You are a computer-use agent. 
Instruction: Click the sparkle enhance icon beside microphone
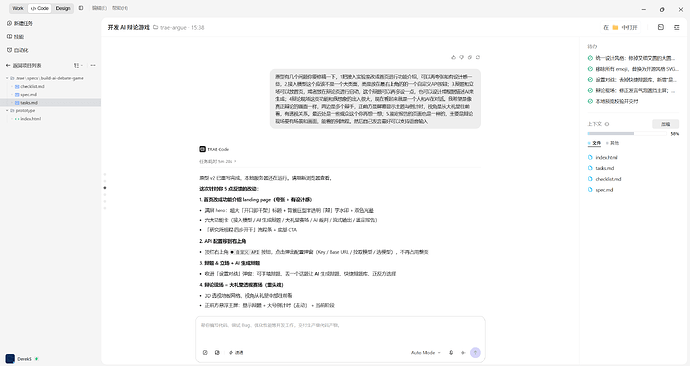point(463,352)
